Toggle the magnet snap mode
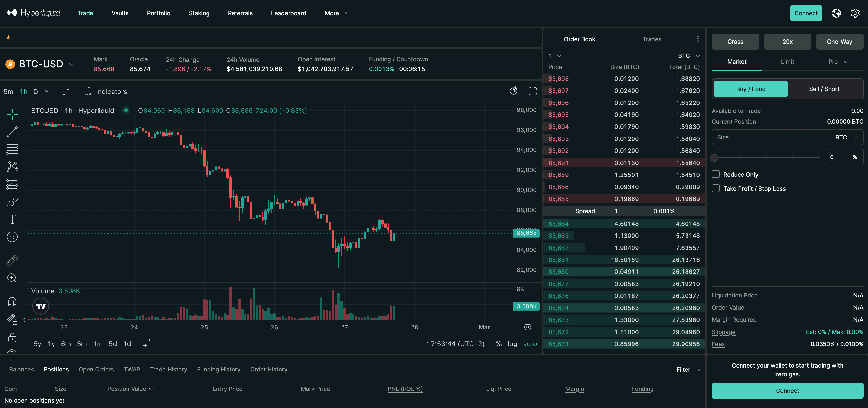Image resolution: width=868 pixels, height=408 pixels. [x=12, y=302]
